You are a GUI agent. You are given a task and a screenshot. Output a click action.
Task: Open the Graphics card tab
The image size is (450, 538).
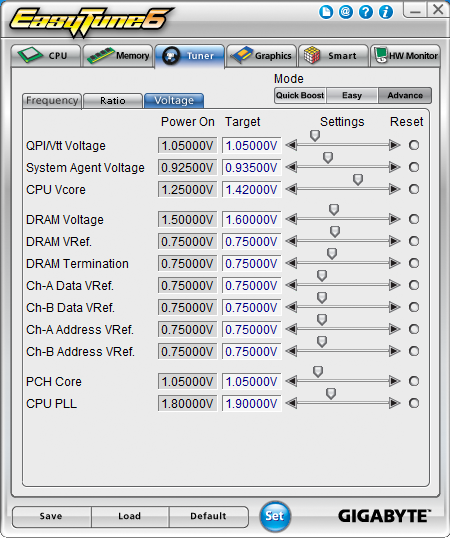coord(261,56)
